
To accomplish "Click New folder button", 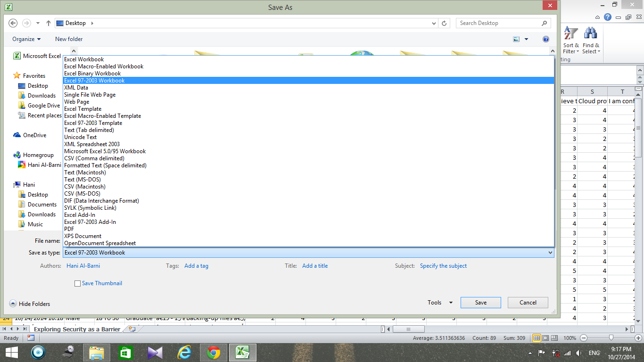I will [69, 39].
